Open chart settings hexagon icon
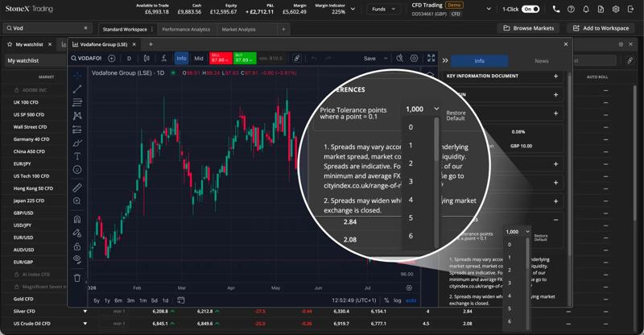644x335 pixels. point(414,58)
